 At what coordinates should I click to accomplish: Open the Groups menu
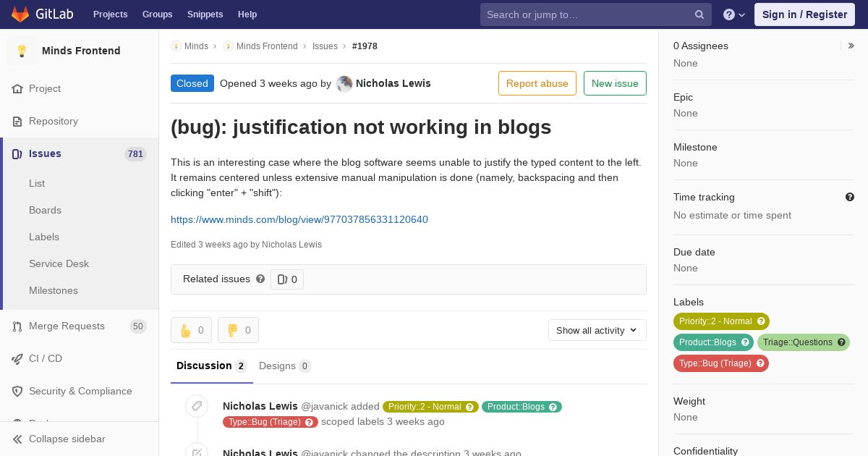coord(157,14)
